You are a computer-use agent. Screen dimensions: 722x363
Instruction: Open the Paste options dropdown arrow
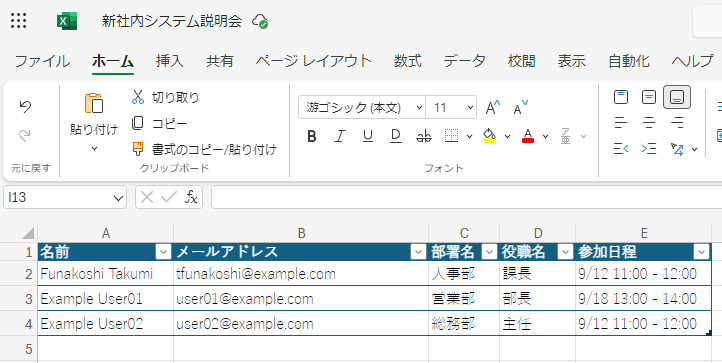94,148
